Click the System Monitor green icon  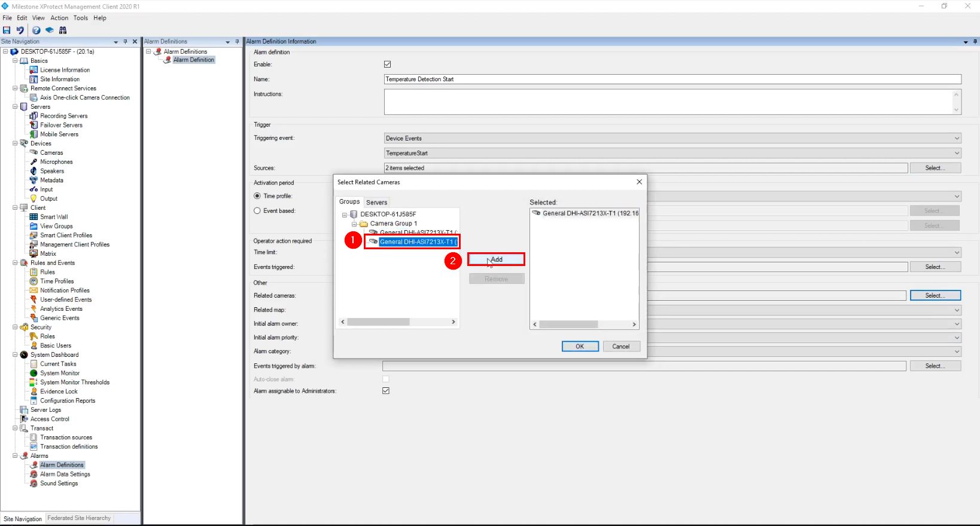[x=34, y=373]
